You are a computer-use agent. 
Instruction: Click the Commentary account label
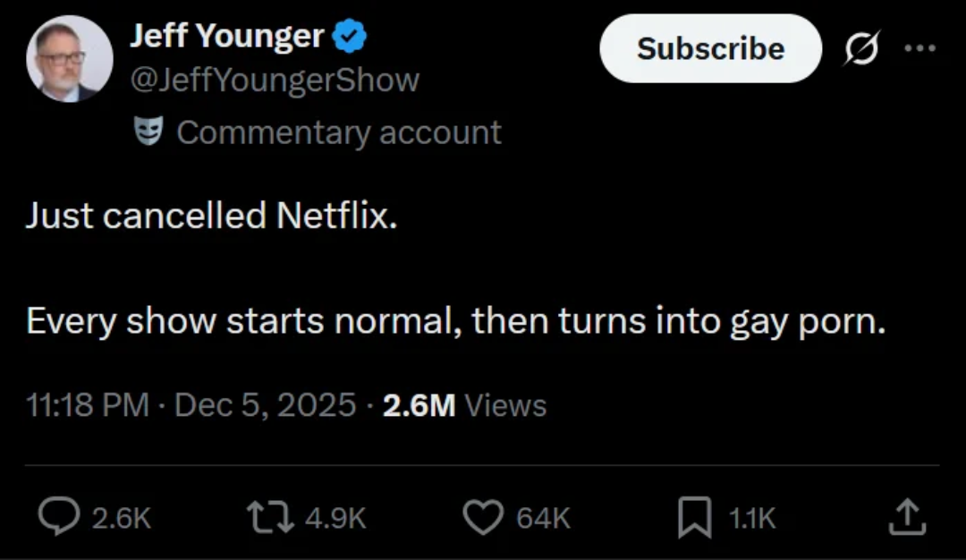(x=339, y=132)
